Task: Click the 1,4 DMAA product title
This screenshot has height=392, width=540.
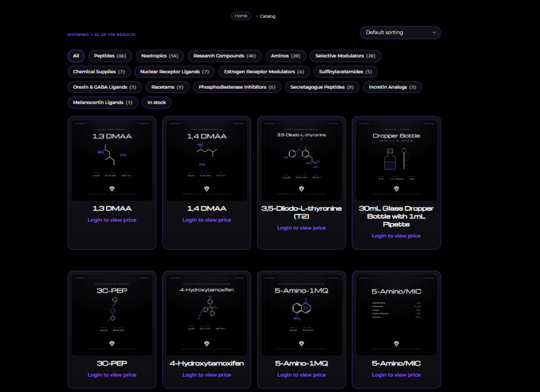Action: click(207, 208)
